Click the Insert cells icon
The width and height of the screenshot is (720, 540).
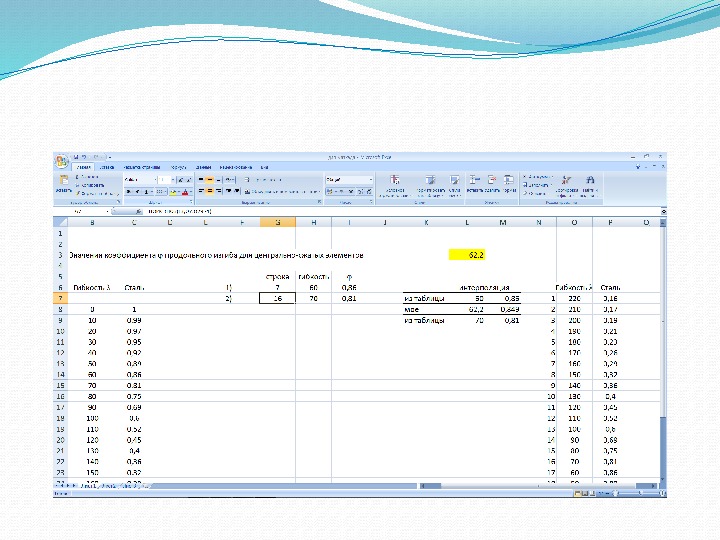pos(474,180)
